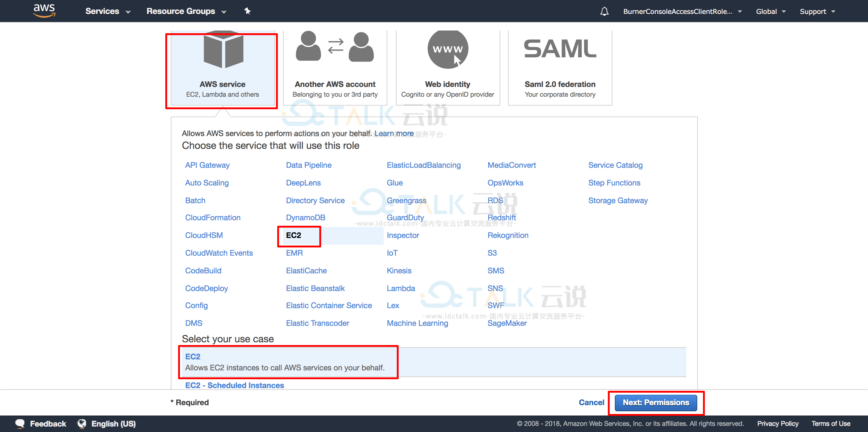The width and height of the screenshot is (868, 432).
Task: Select DynamoDB service
Action: tap(305, 218)
